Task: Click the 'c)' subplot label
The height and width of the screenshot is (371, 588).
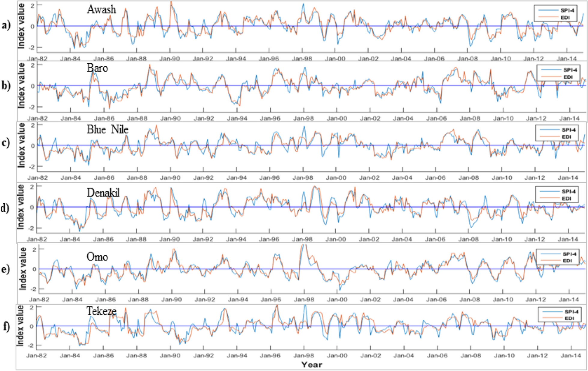Action: [6, 142]
